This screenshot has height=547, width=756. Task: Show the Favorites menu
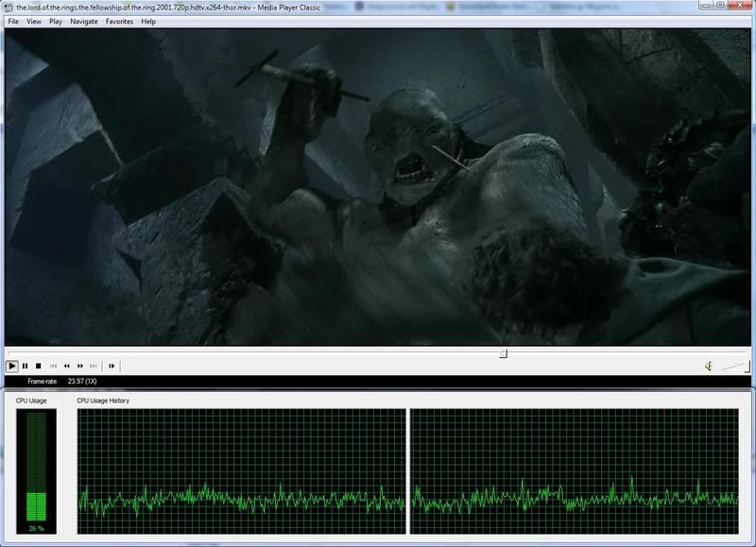(x=119, y=21)
